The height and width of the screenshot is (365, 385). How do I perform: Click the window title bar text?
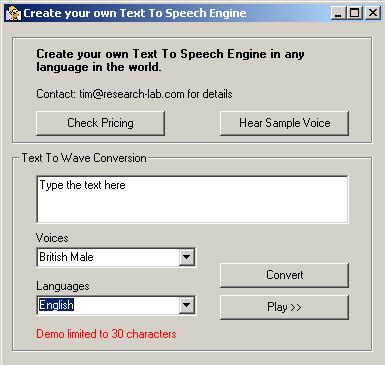[135, 13]
